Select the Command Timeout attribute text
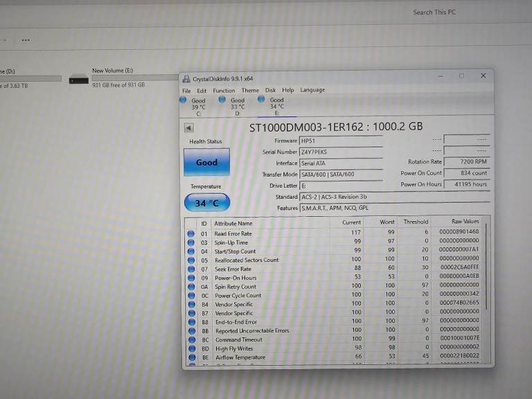 239,339
